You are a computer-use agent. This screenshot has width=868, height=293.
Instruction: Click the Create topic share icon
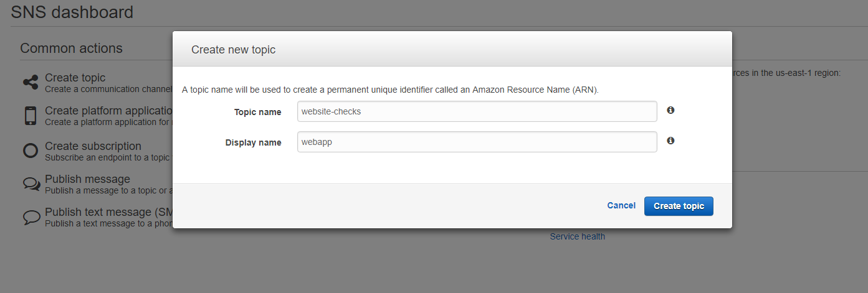[31, 82]
